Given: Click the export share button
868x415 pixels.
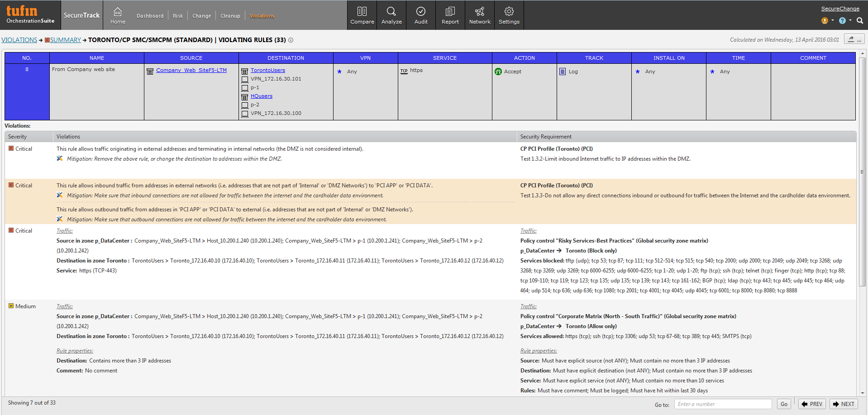Looking at the screenshot, I should pyautogui.click(x=854, y=39).
